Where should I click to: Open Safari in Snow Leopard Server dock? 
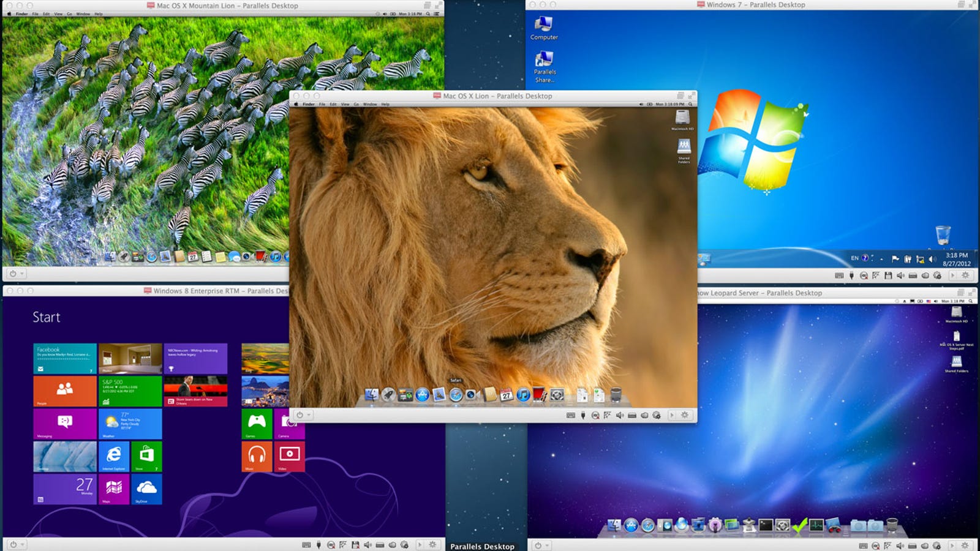647,525
